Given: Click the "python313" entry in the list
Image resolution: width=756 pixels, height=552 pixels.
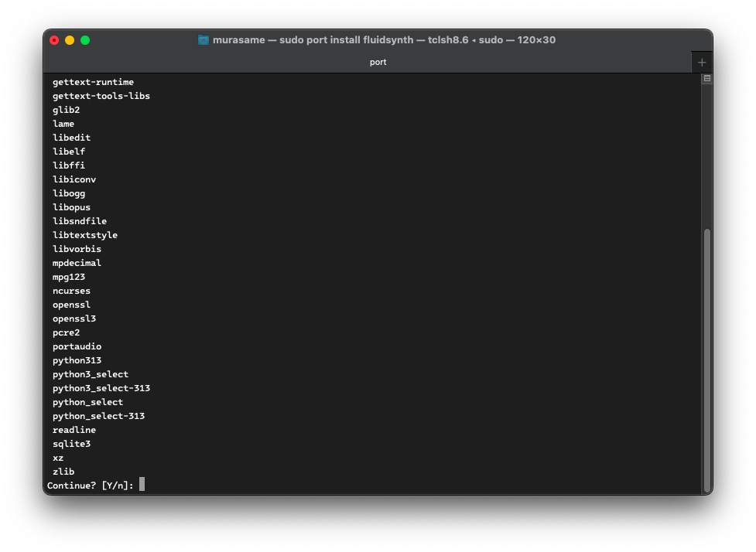Looking at the screenshot, I should tap(77, 360).
